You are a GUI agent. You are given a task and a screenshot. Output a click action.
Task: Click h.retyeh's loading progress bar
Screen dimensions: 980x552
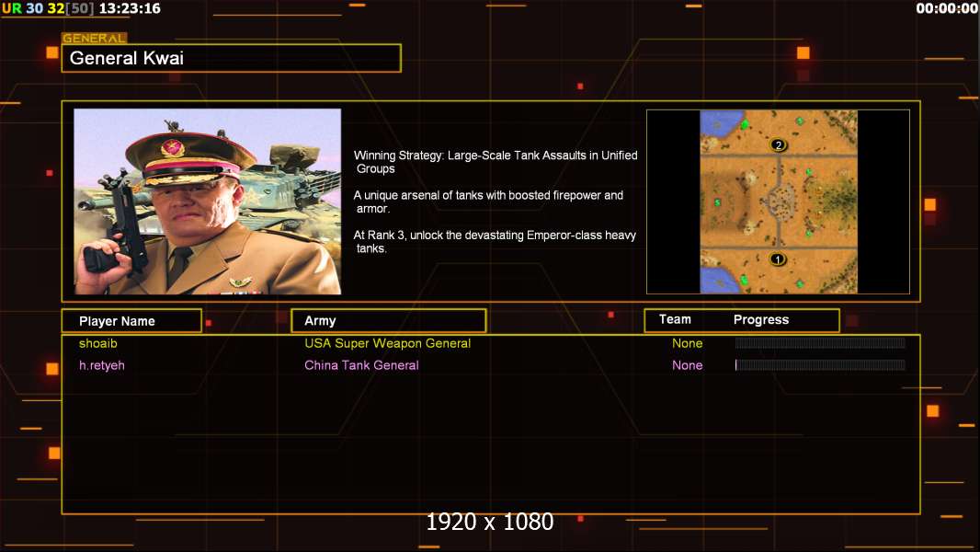pyautogui.click(x=820, y=365)
